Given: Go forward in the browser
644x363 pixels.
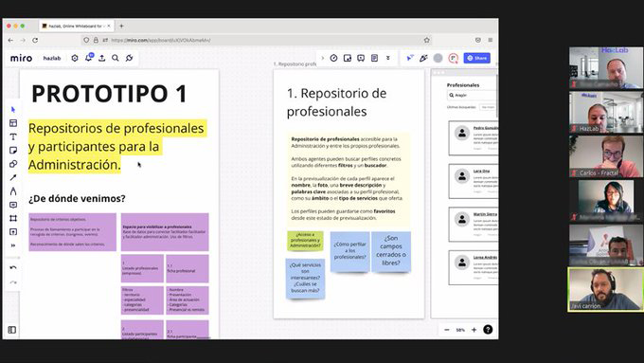Looking at the screenshot, I should pyautogui.click(x=23, y=41).
